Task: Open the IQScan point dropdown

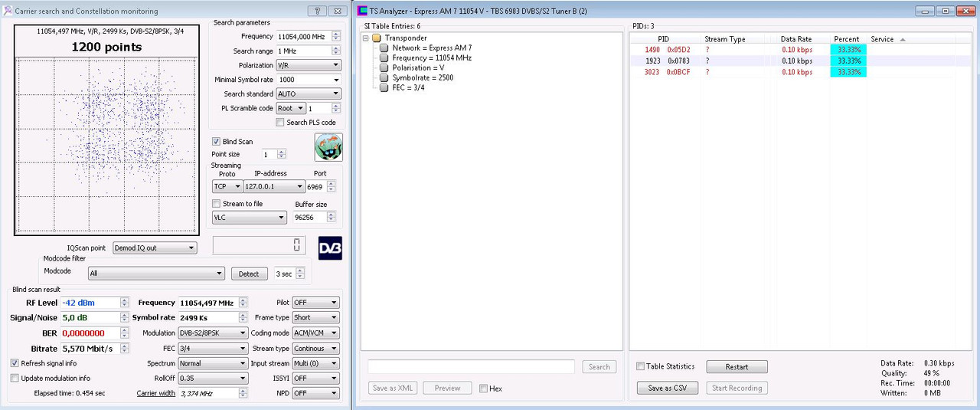Action: [x=154, y=248]
